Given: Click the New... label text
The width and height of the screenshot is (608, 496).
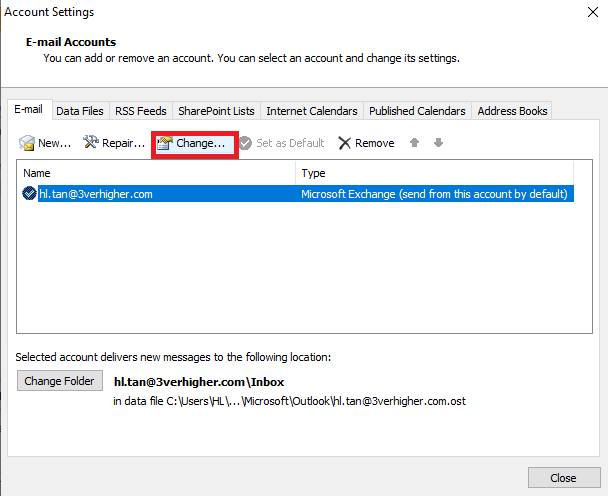Looking at the screenshot, I should 55,143.
